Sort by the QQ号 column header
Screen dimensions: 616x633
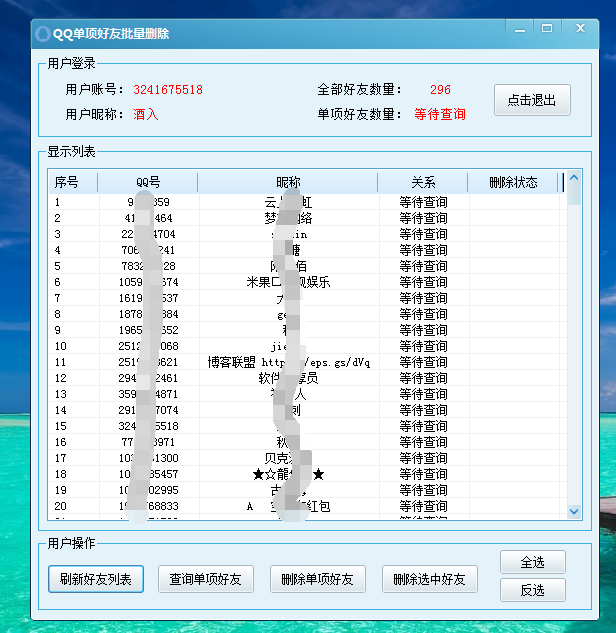tap(148, 182)
